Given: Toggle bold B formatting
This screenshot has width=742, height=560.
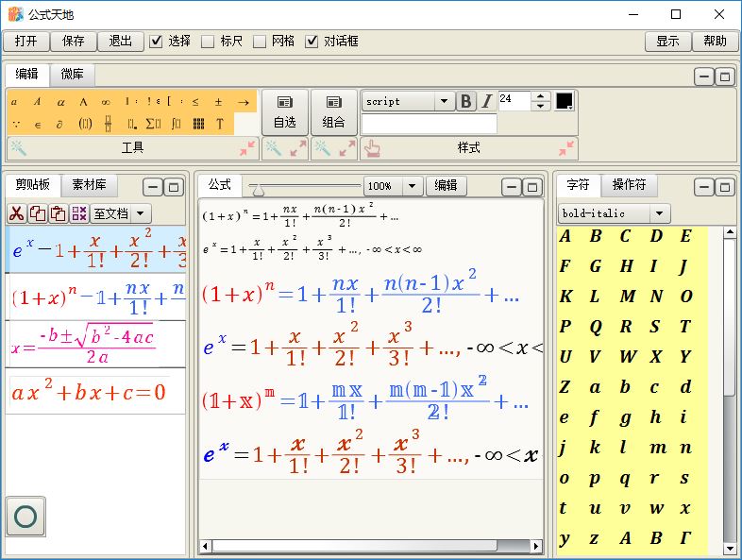Looking at the screenshot, I should click(465, 101).
